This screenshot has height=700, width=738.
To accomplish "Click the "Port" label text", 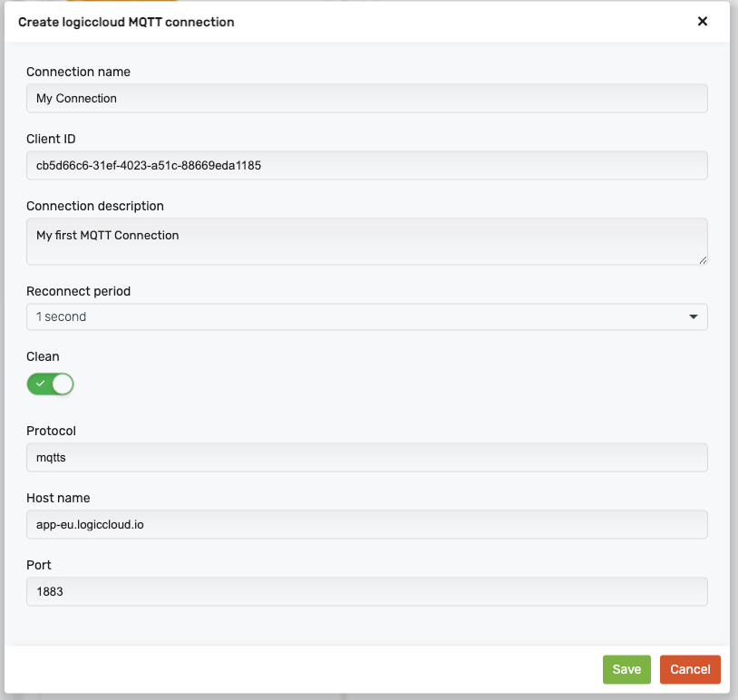I will point(39,565).
